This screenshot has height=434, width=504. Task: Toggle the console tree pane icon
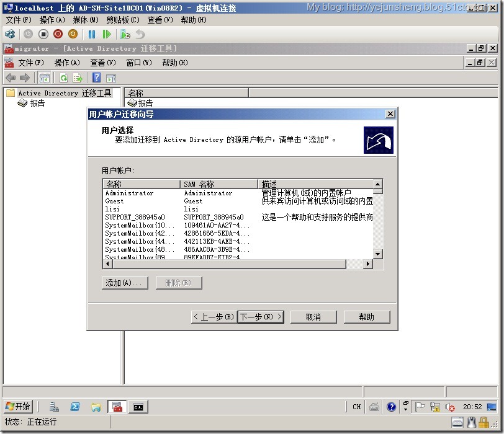(x=44, y=77)
